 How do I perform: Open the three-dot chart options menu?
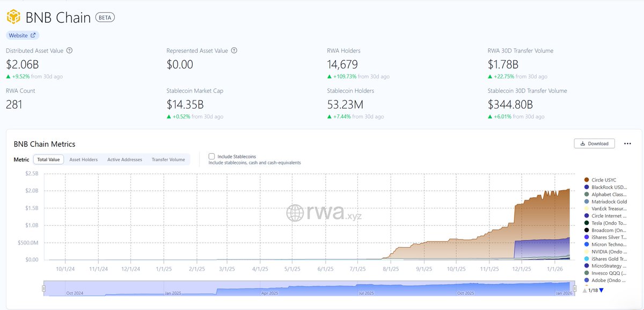click(x=627, y=143)
